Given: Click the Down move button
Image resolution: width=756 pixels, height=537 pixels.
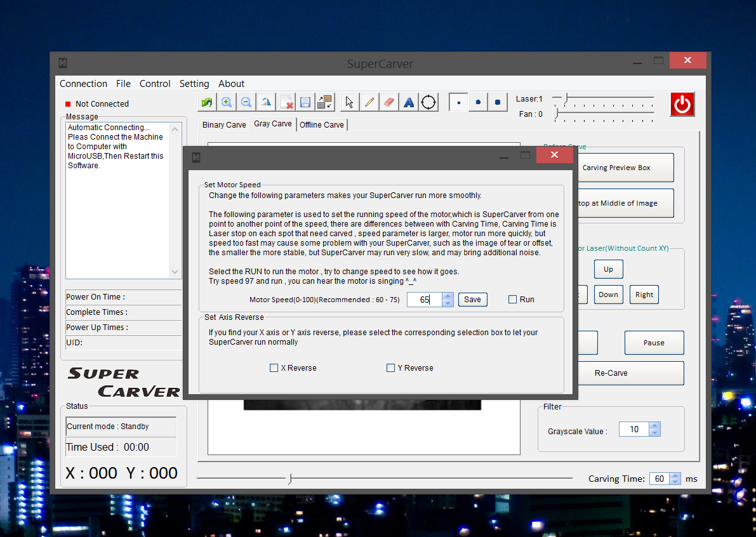Looking at the screenshot, I should coord(609,295).
